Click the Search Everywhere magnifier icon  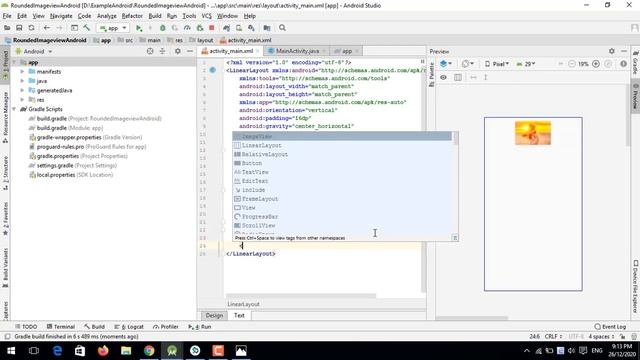282,28
